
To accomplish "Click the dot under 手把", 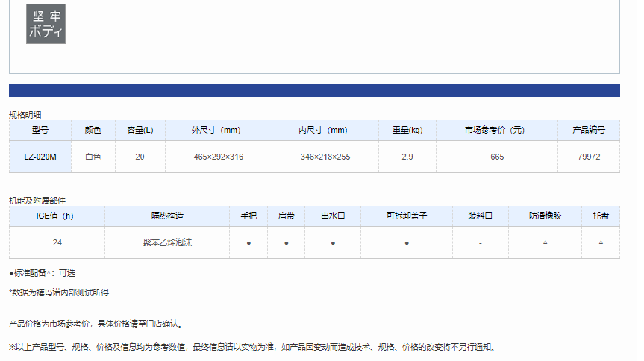I will pyautogui.click(x=248, y=243).
